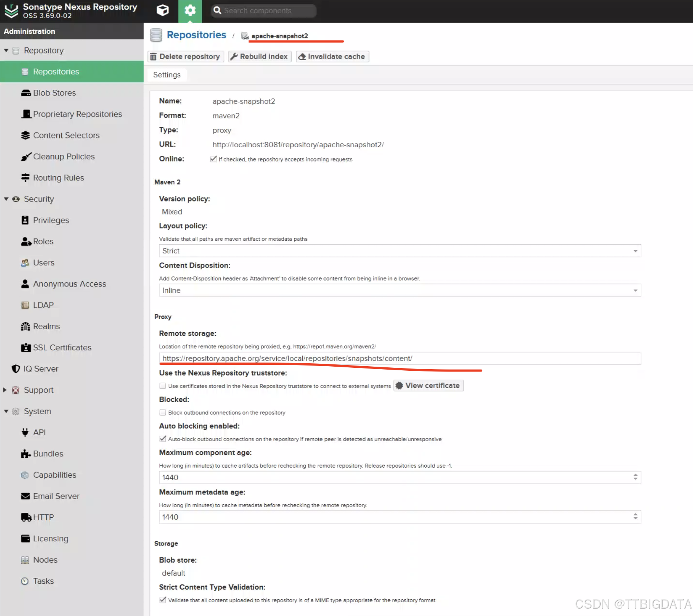Click the Anonymous Access person icon
This screenshot has width=693, height=616.
pyautogui.click(x=25, y=284)
